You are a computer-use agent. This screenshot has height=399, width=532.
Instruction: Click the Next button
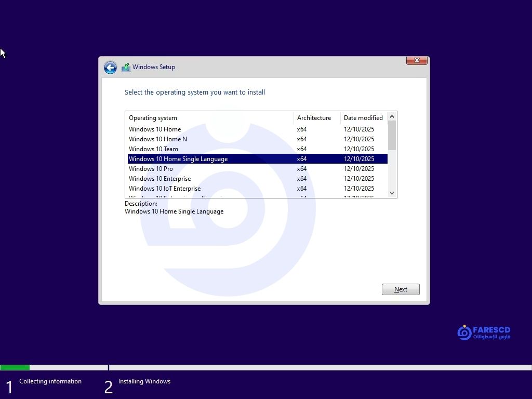coord(401,289)
